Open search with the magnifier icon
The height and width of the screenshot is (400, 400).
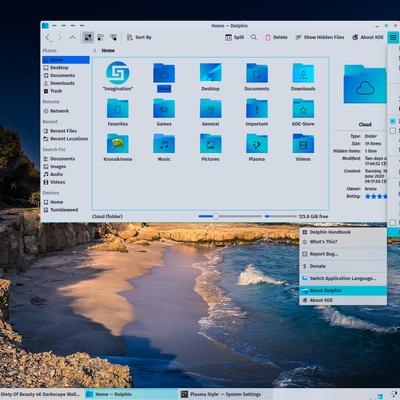click(x=254, y=37)
